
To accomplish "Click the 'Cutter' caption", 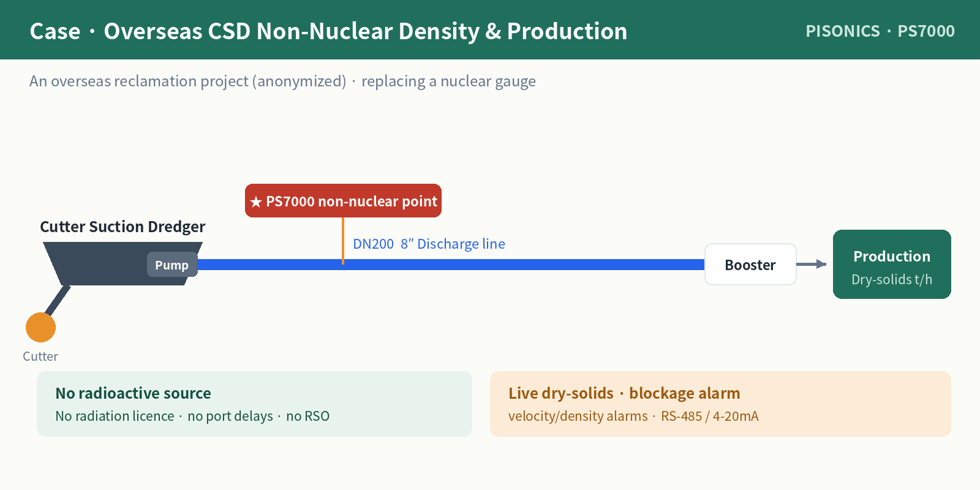I will click(40, 356).
